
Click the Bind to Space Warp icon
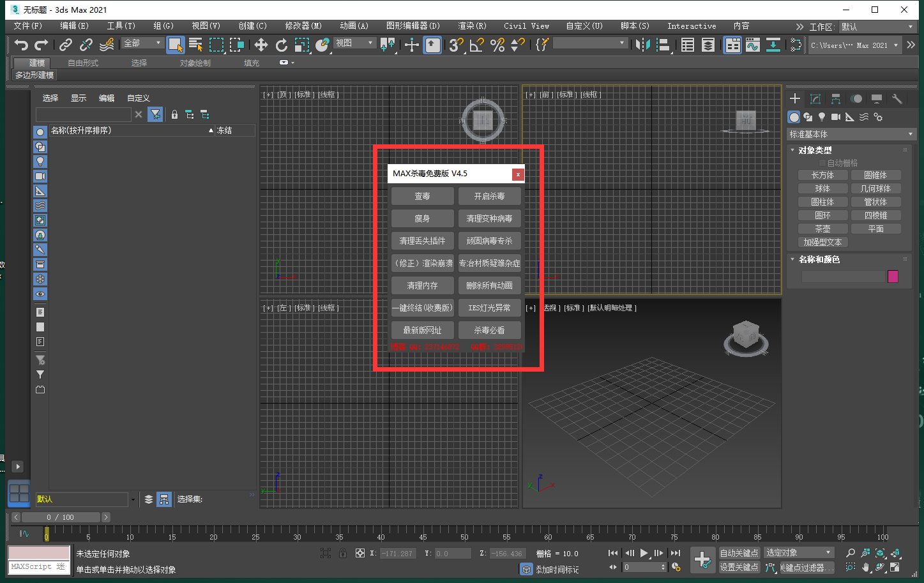[107, 45]
